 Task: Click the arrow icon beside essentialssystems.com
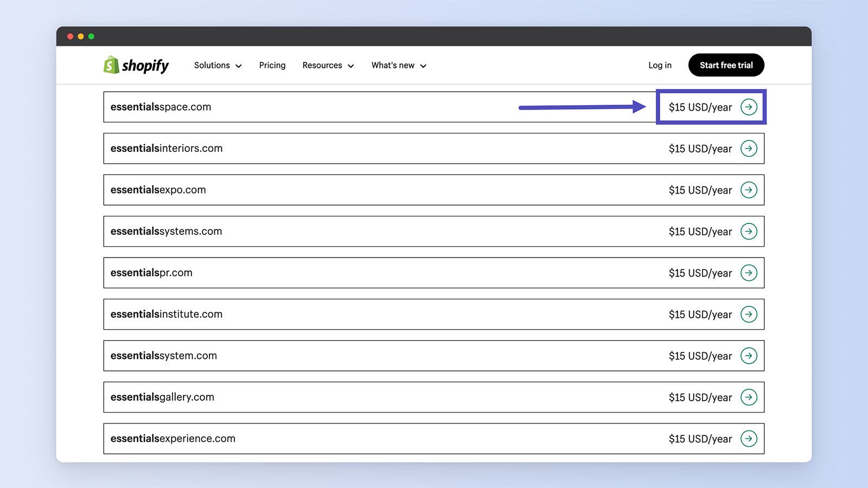pyautogui.click(x=749, y=232)
